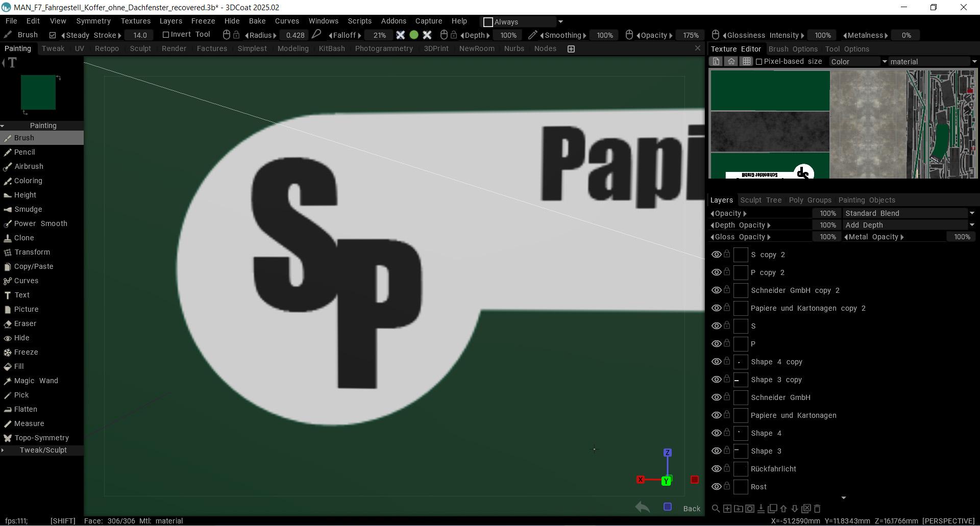Delete layer using the trash icon
This screenshot has width=980, height=526.
[817, 509]
